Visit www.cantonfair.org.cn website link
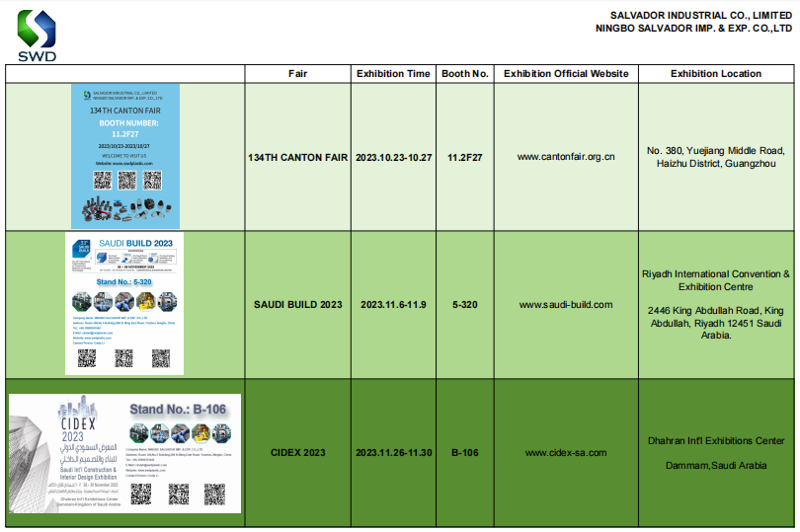This screenshot has width=800, height=532. coord(566,157)
